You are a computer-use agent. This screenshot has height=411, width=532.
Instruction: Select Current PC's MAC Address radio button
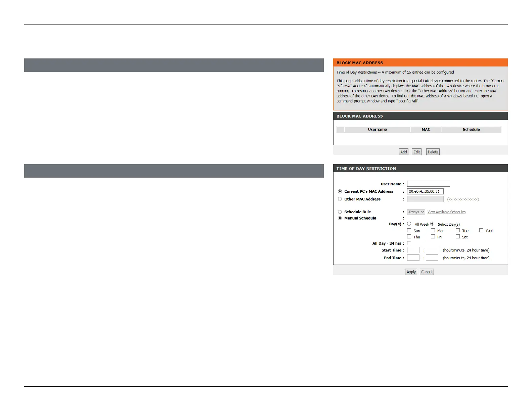340,191
